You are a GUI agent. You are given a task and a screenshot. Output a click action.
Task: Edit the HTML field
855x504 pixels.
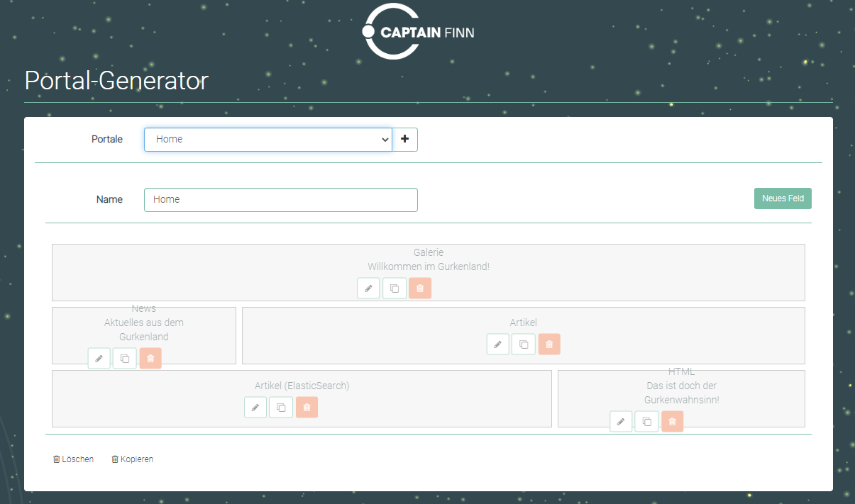point(621,422)
